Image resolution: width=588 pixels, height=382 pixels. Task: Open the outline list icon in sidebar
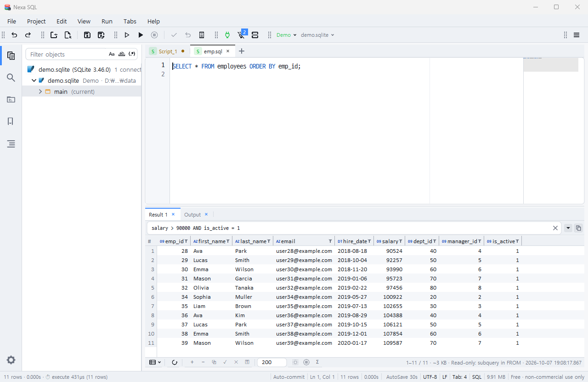coord(11,144)
